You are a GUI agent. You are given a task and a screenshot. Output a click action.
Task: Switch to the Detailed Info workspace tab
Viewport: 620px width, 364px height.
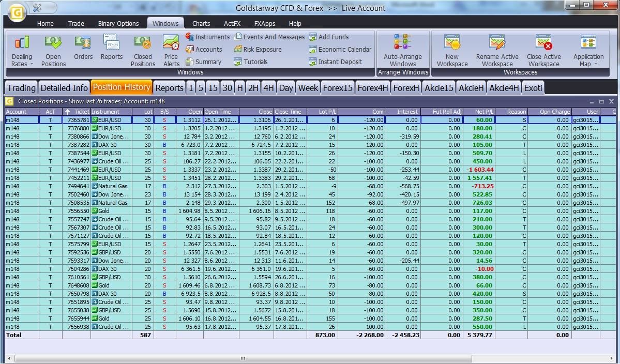click(x=64, y=88)
